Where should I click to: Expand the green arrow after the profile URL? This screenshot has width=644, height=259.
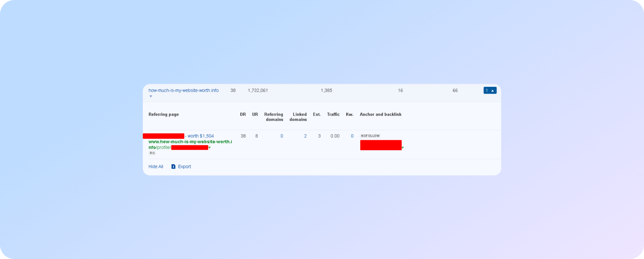(x=210, y=148)
